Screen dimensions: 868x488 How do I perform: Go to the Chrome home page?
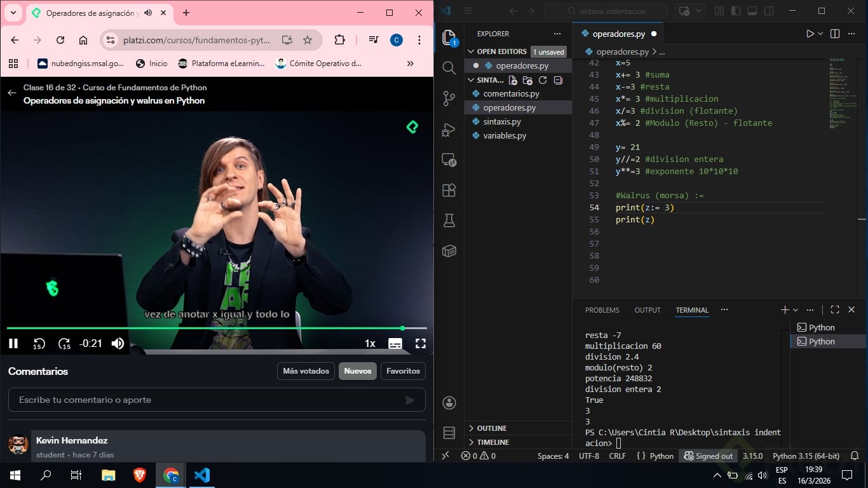pos(83,40)
